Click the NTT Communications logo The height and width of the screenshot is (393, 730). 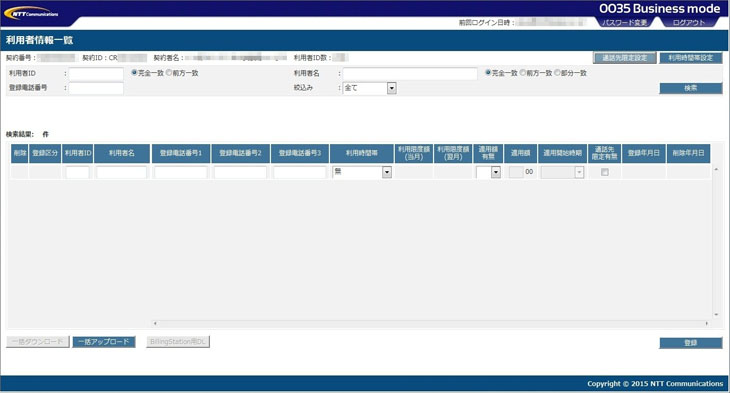coord(31,13)
